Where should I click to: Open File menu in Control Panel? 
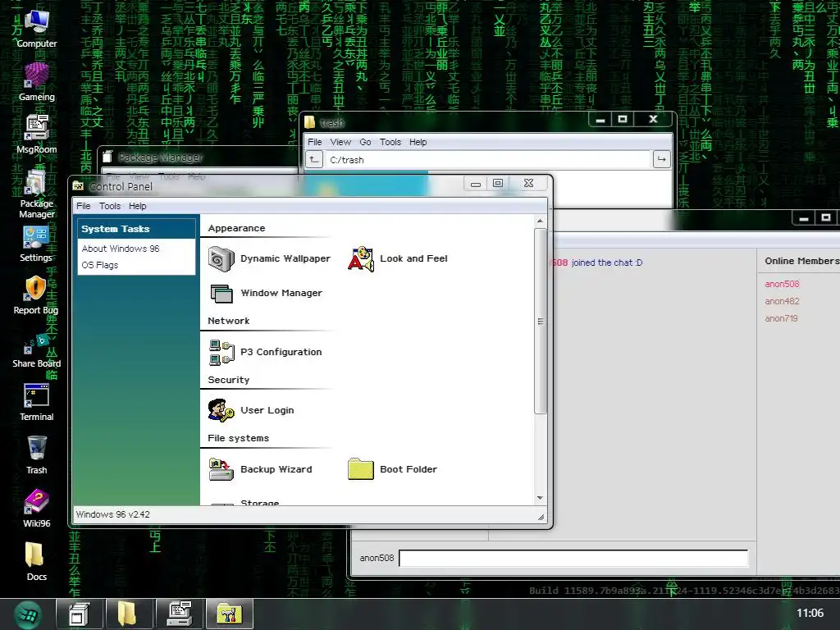tap(84, 206)
